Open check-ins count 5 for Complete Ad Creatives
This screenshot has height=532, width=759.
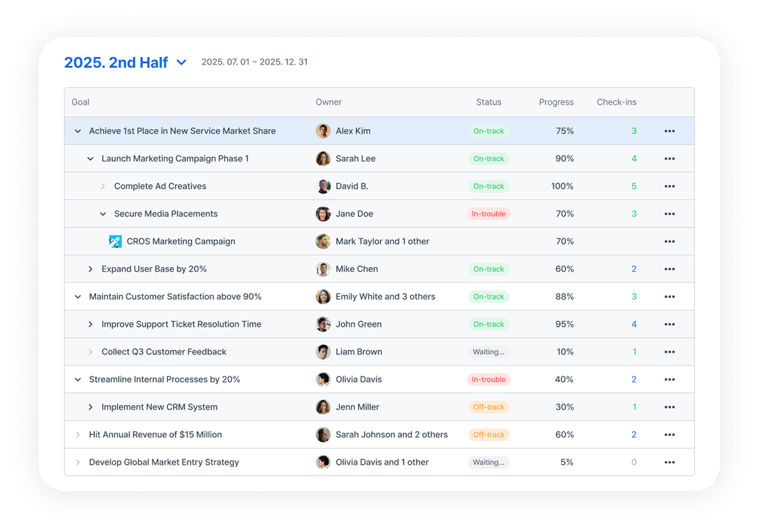(x=634, y=186)
